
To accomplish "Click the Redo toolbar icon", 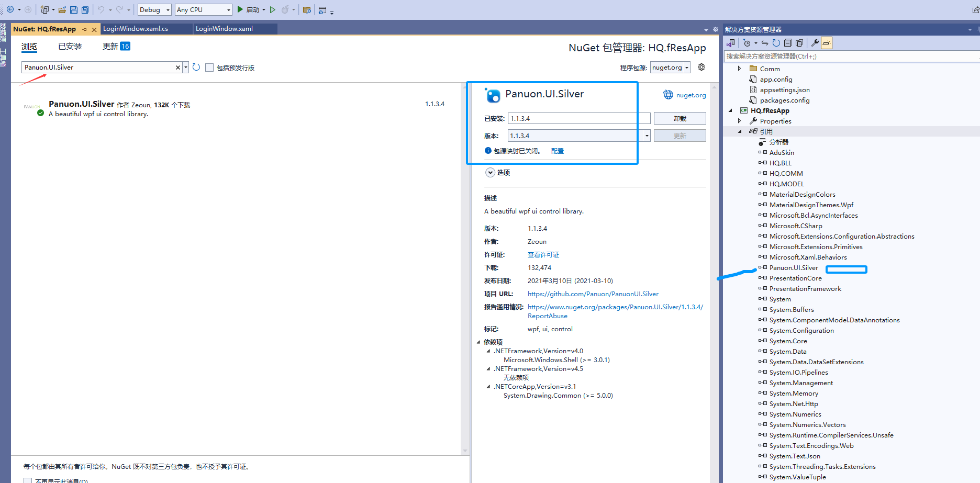I will 119,9.
